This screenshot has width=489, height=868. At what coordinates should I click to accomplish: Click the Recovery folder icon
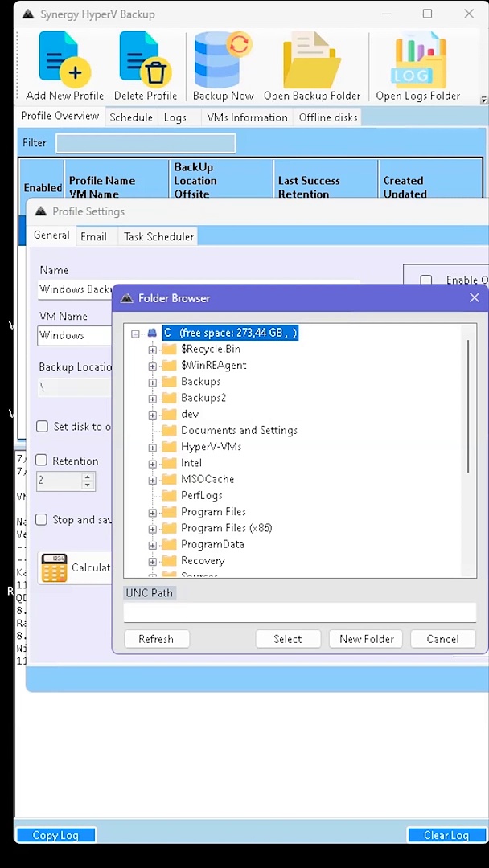[169, 561]
